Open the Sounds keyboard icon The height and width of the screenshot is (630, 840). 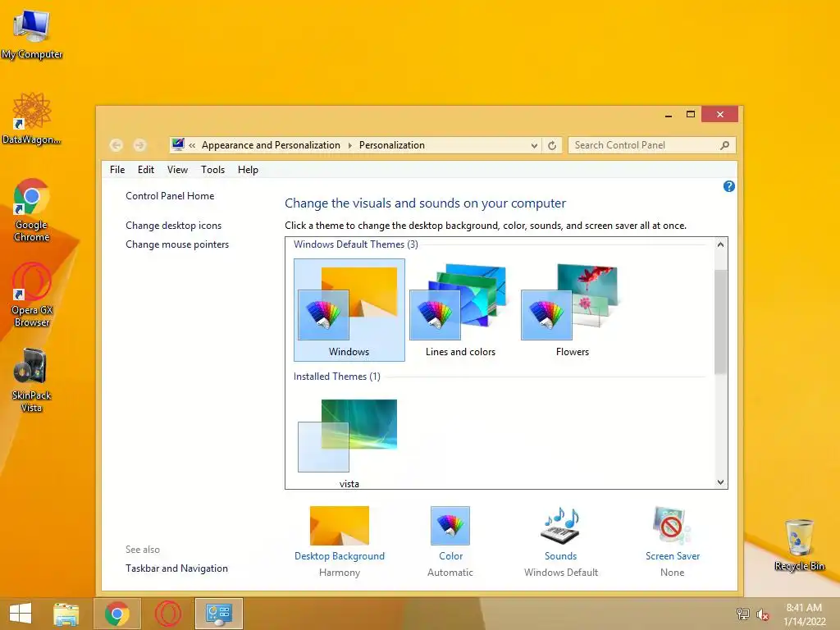pos(561,526)
